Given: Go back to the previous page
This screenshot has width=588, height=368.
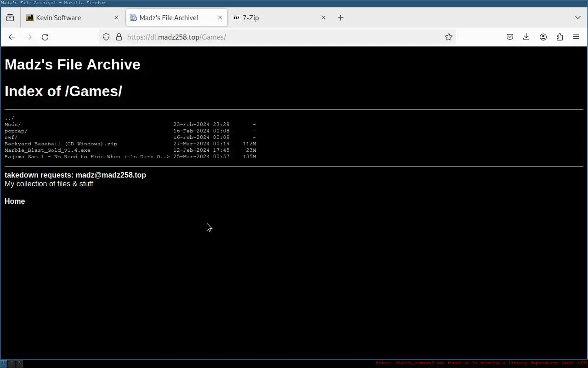Looking at the screenshot, I should (12, 37).
